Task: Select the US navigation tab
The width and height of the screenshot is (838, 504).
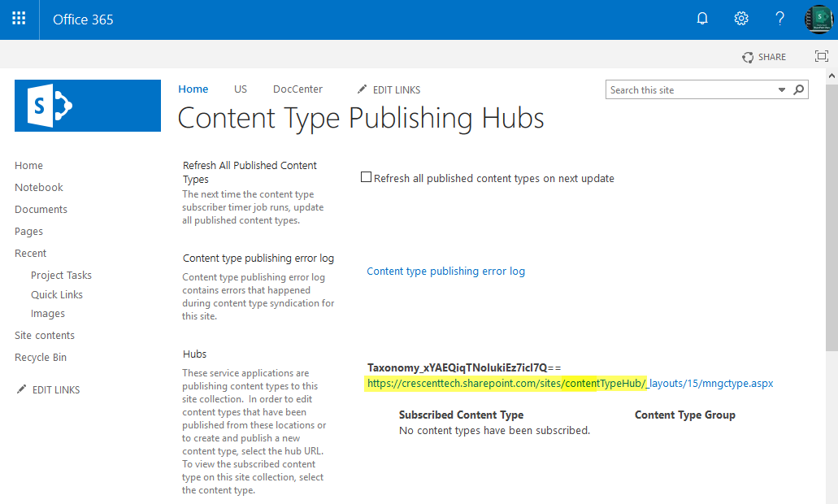Action: coord(240,89)
